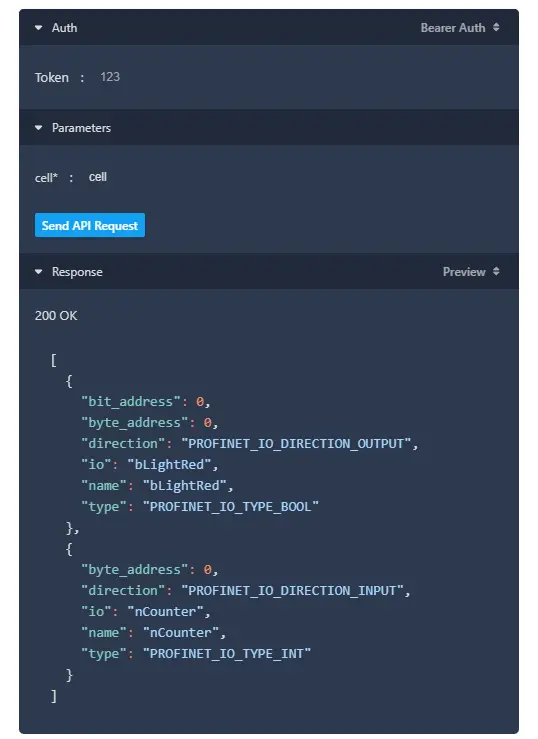538x739 pixels.
Task: Select the PROFINET_IO_DIRECTION_INPUT value
Action: (292, 591)
